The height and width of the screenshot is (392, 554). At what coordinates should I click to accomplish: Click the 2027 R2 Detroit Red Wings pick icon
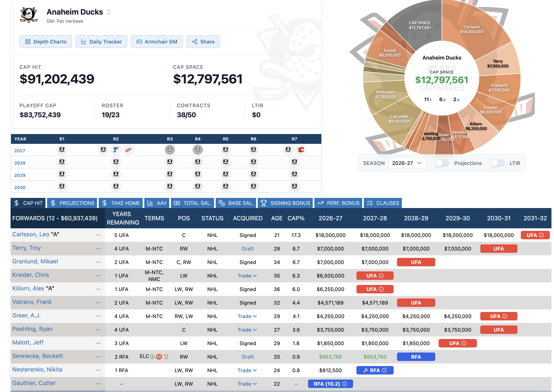pos(128,150)
